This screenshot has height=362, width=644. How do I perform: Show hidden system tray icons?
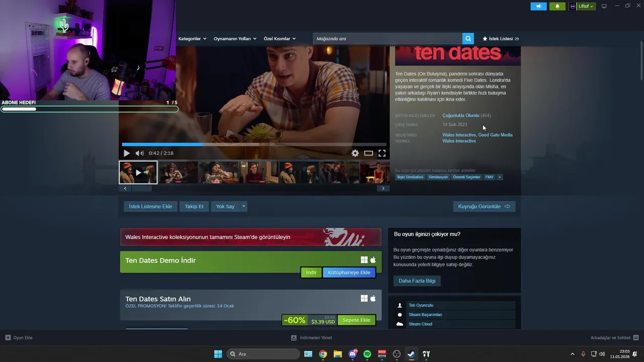(572, 354)
